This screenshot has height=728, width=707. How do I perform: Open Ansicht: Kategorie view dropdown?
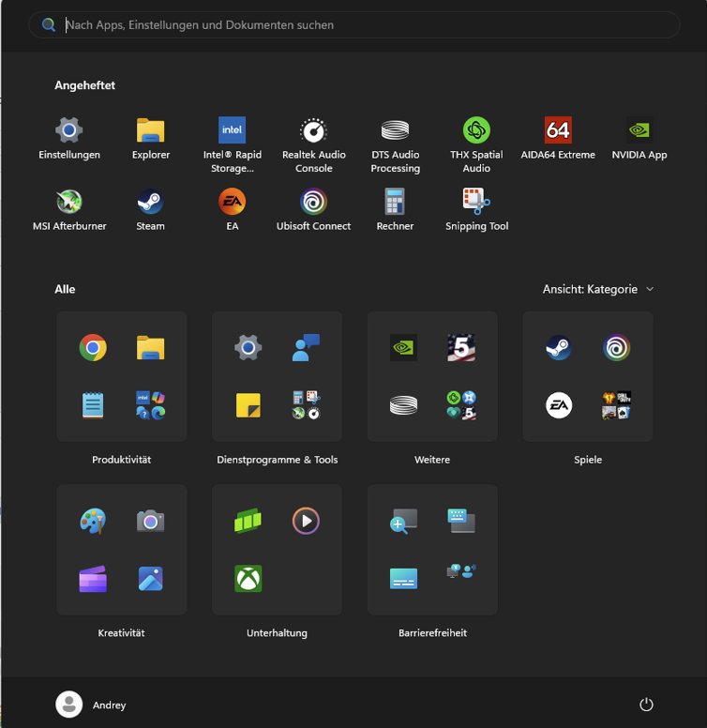click(598, 289)
